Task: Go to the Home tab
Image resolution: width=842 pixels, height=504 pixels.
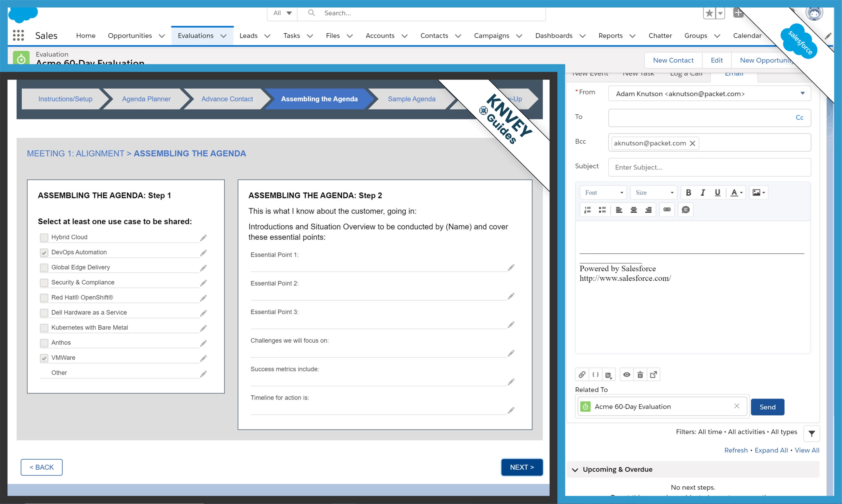Action: pyautogui.click(x=86, y=36)
